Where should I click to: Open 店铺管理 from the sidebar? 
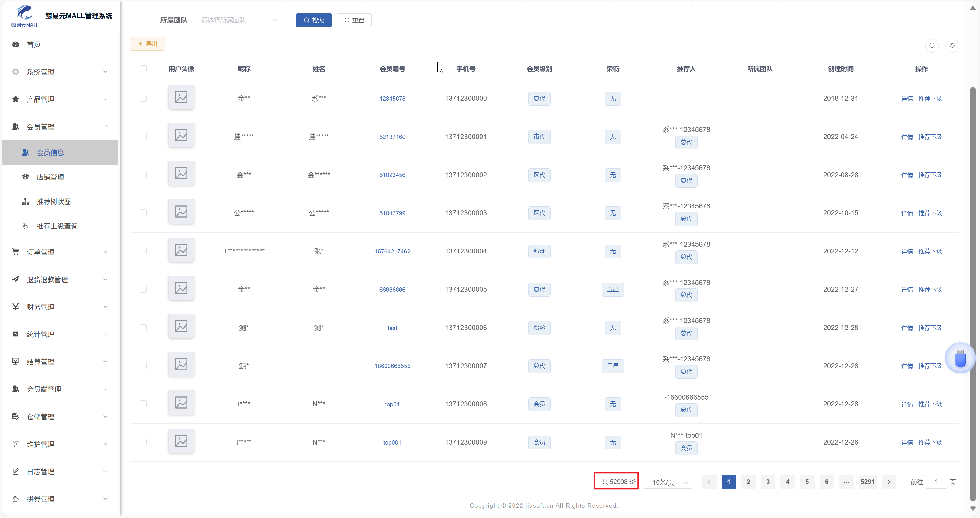[50, 177]
